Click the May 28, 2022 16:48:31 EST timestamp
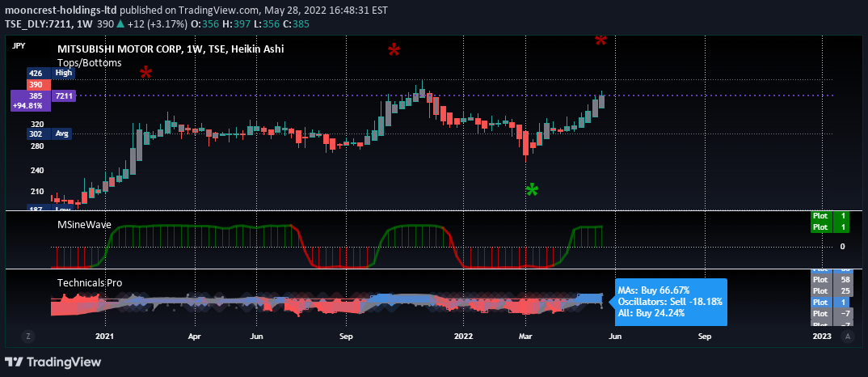This screenshot has width=868, height=377. (x=326, y=10)
